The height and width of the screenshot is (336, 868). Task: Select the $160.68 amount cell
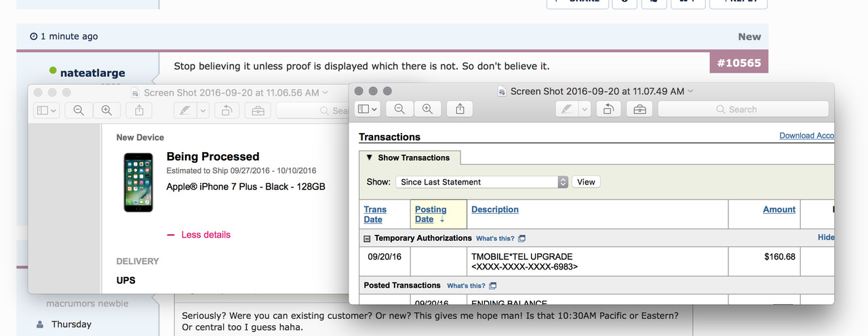click(x=779, y=257)
